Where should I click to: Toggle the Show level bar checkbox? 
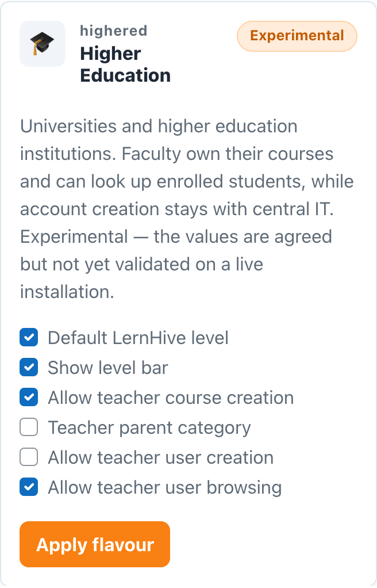coord(29,367)
